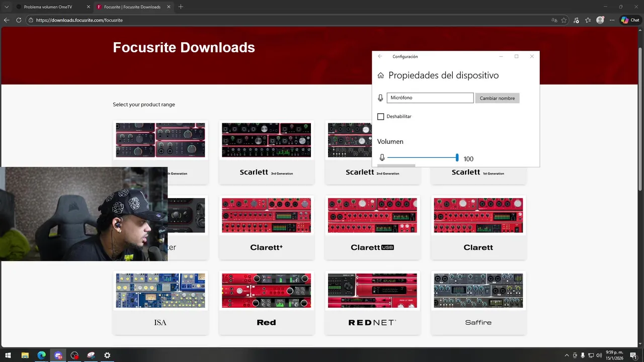Open the browser profile avatar
The image size is (644, 362).
(x=600, y=20)
